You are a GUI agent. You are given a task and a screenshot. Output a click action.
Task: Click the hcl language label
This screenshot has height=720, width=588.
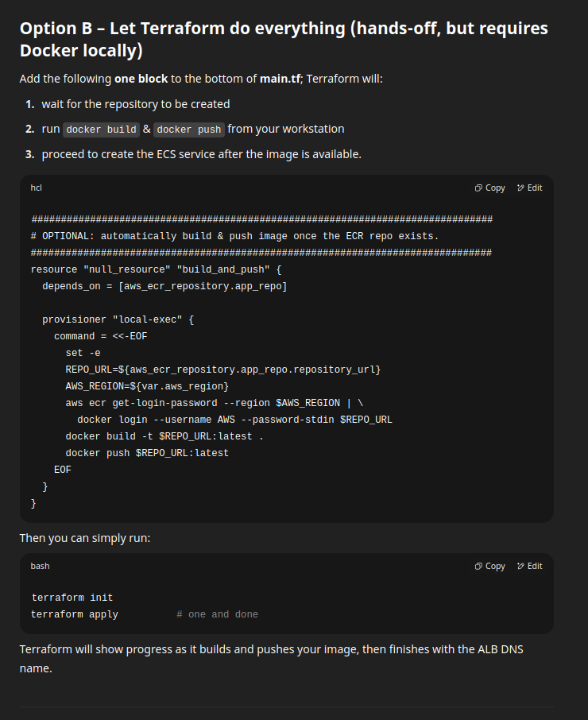tap(37, 188)
